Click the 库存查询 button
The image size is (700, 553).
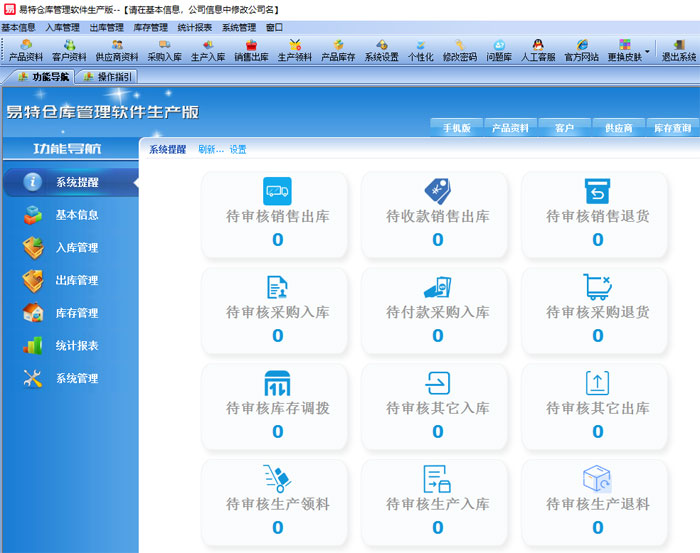pos(672,128)
